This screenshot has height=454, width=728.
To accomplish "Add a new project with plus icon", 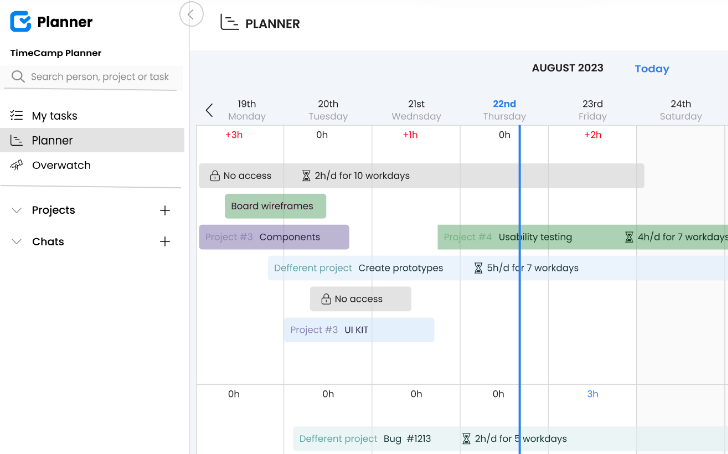I will [165, 211].
